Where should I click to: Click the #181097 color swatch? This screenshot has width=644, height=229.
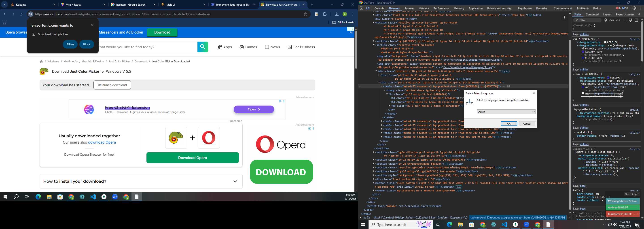click(608, 78)
